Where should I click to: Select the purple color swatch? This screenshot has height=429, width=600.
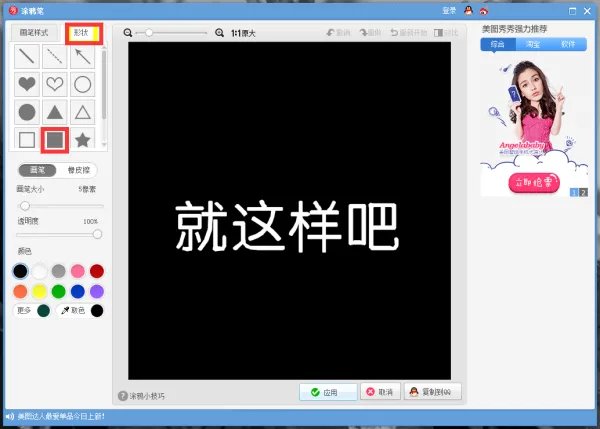[x=97, y=291]
